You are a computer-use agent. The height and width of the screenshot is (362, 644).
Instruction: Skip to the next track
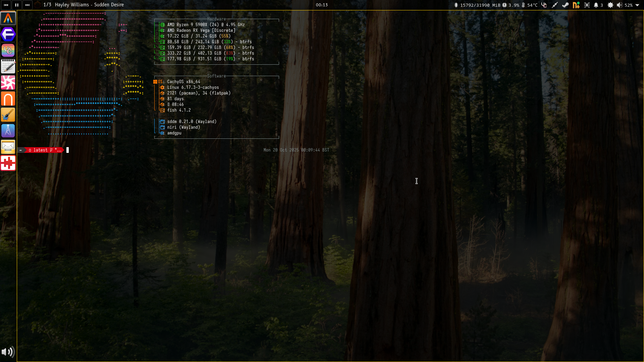tap(28, 5)
